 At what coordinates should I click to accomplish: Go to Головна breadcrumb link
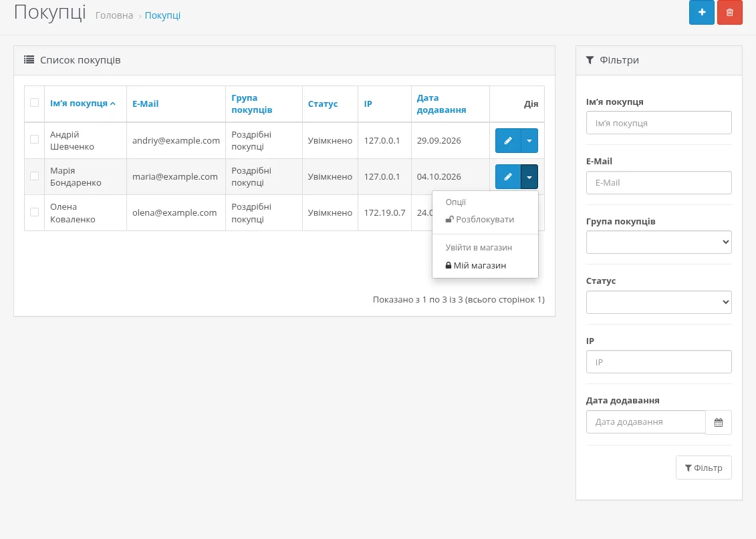coord(114,15)
